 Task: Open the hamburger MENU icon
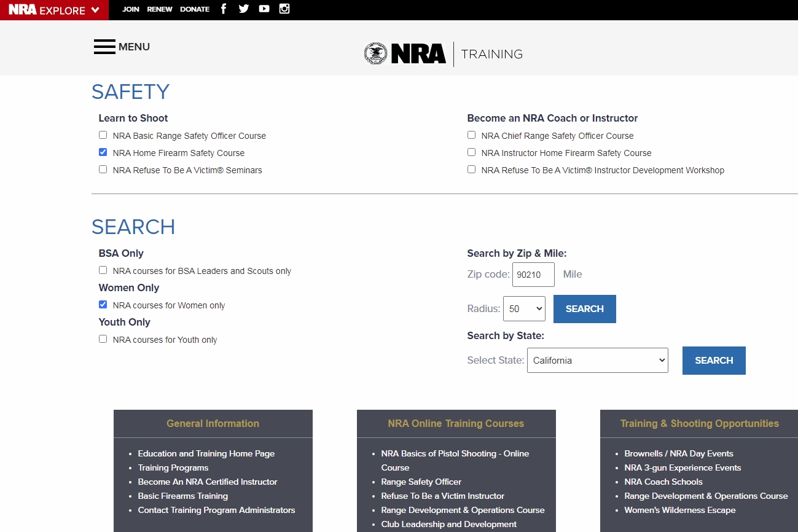104,47
